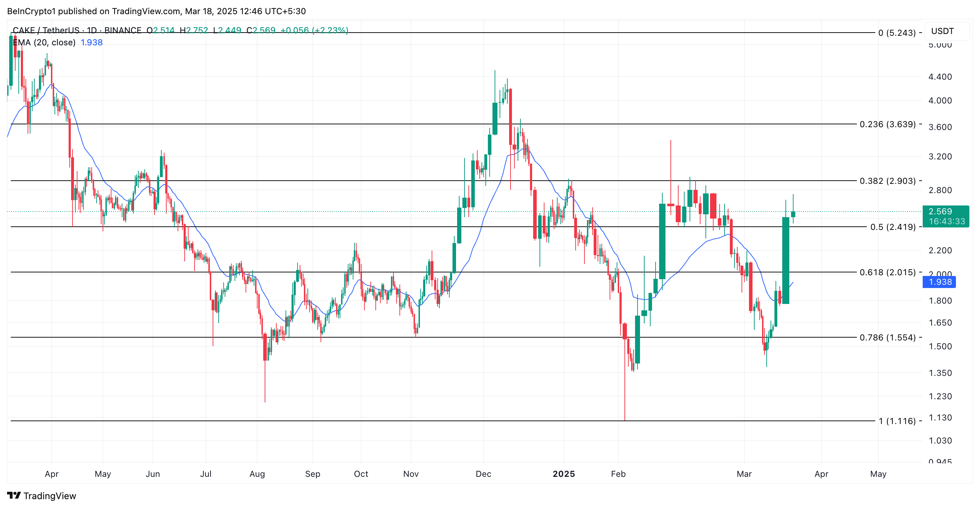Viewport: 980px width, 508px height.
Task: Click the 4.400 price scale value
Action: [x=940, y=77]
